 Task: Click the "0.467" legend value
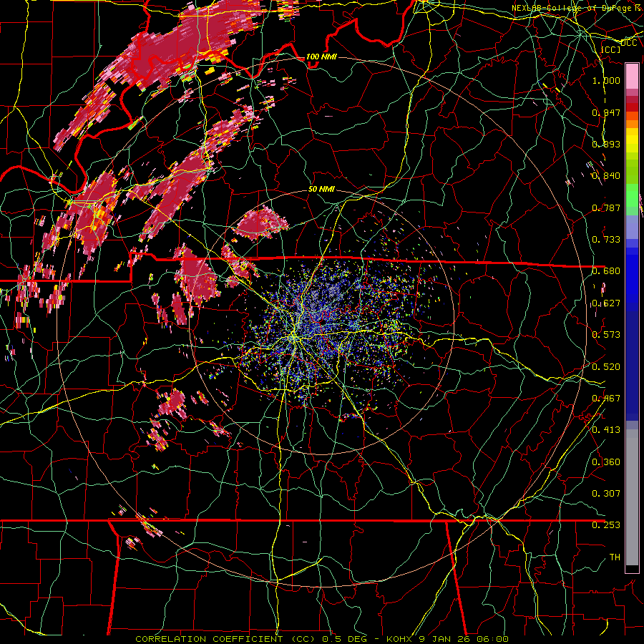(x=606, y=399)
